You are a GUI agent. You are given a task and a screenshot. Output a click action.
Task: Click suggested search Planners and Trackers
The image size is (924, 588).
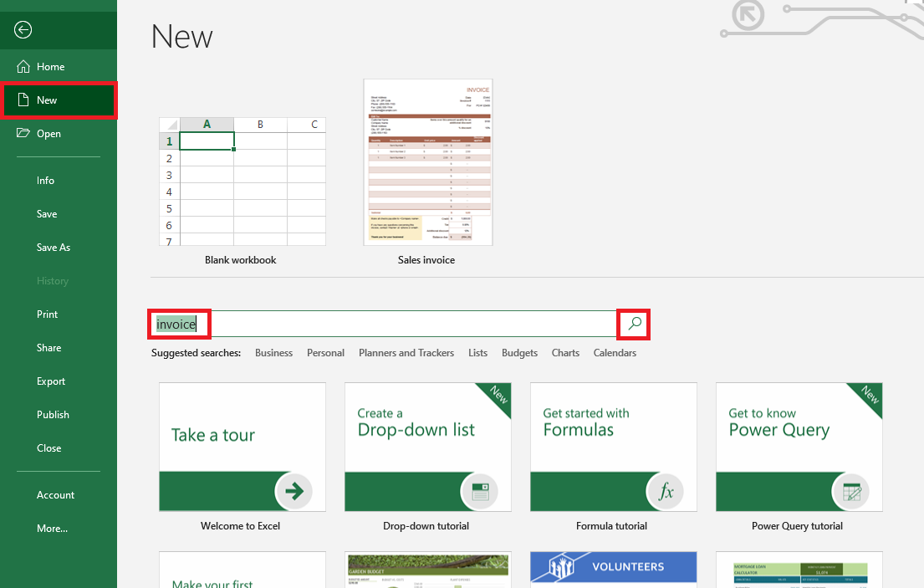point(406,352)
